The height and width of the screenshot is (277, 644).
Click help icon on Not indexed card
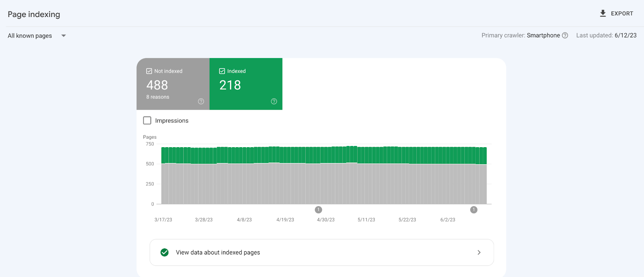point(201,101)
